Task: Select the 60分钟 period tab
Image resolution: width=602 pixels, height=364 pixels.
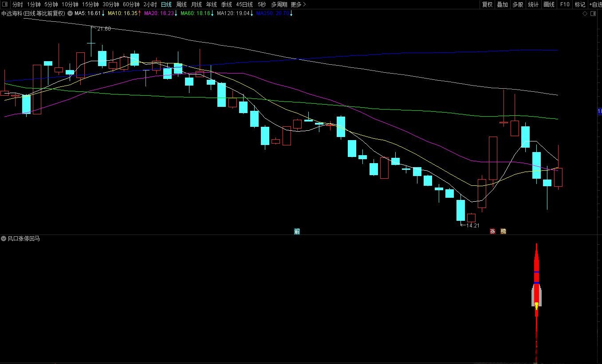Action: click(131, 4)
